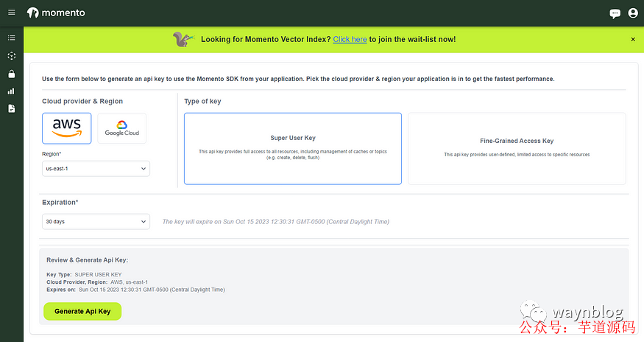The image size is (644, 342).
Task: Open the hamburger menu icon
Action: (x=12, y=13)
